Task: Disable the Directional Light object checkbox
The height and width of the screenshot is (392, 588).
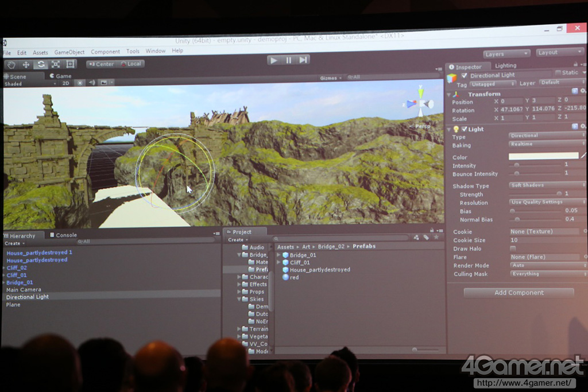Action: click(x=464, y=75)
